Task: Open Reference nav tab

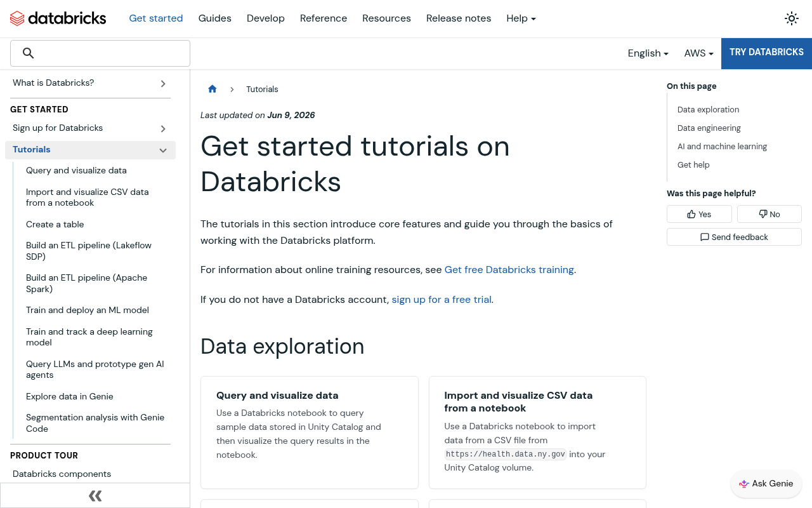Action: coord(324,18)
